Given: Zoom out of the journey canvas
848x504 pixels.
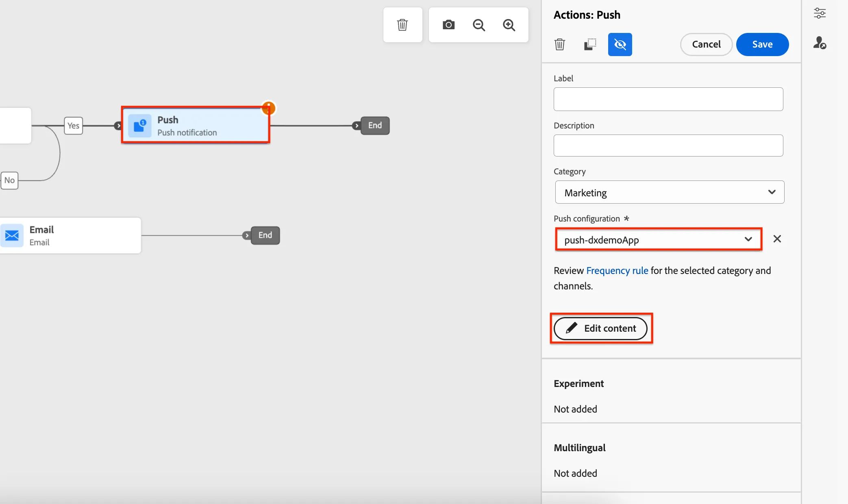Looking at the screenshot, I should 479,25.
